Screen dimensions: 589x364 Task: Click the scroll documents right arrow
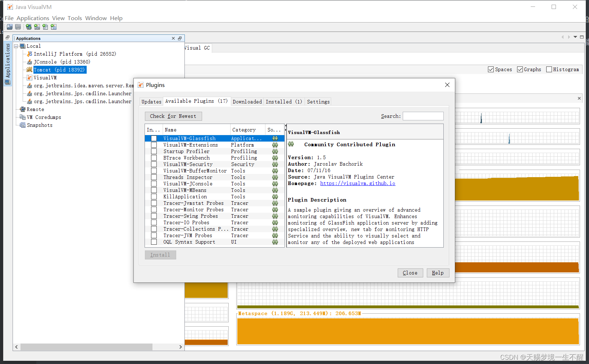click(x=569, y=37)
